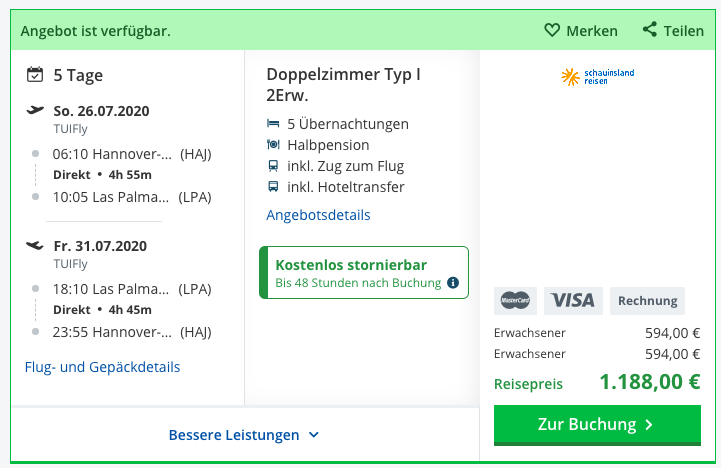Choose the Rechnung payment option

647,301
